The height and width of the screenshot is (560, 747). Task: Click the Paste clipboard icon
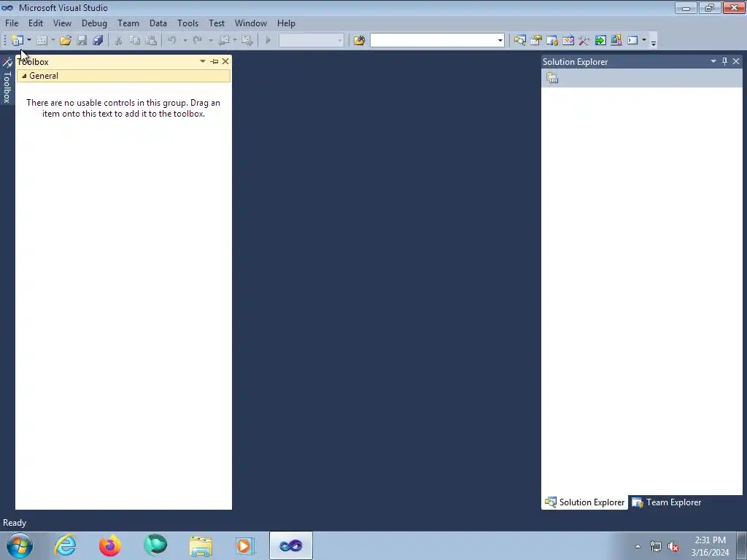tap(151, 41)
